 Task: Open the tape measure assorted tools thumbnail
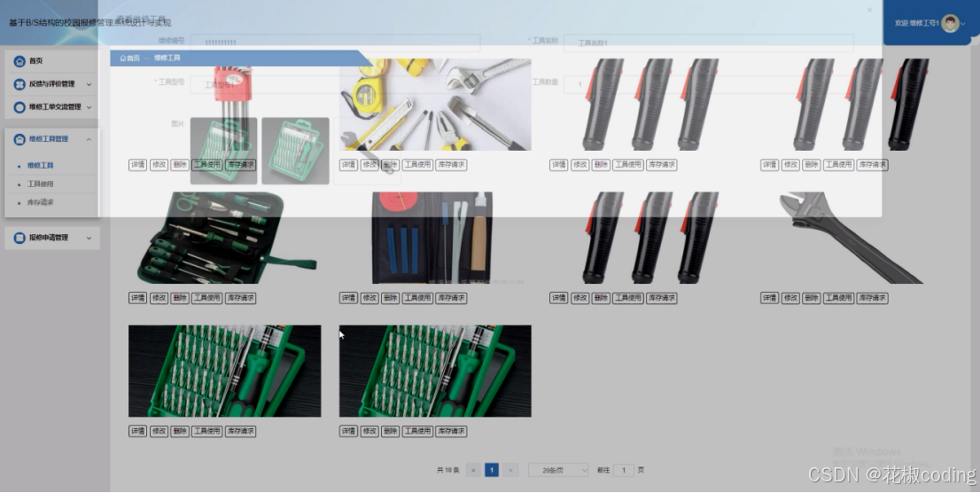point(436,105)
